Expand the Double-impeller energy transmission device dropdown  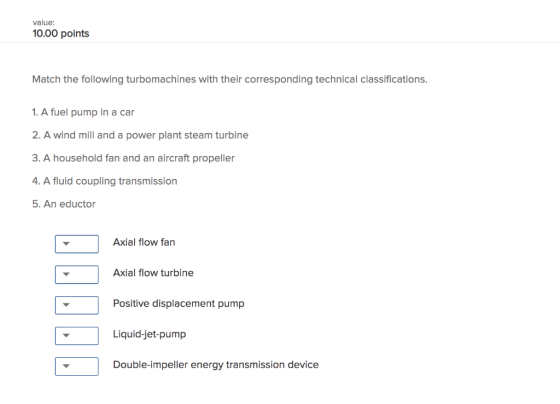77,366
